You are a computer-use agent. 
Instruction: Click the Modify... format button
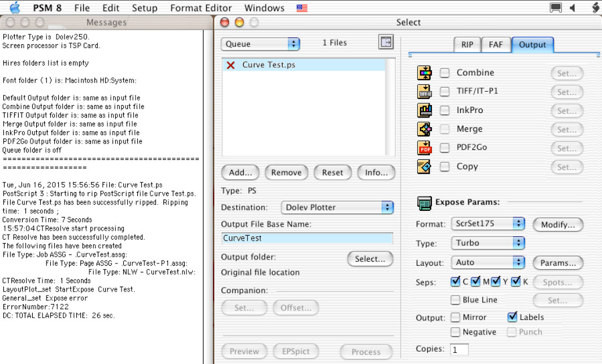pos(558,224)
